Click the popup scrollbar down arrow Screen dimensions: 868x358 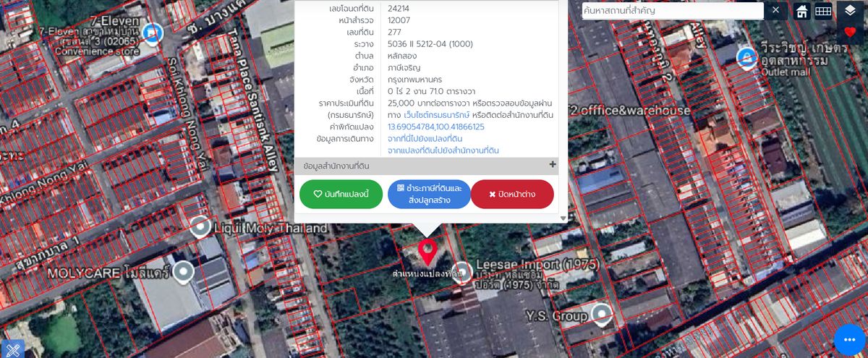563,218
